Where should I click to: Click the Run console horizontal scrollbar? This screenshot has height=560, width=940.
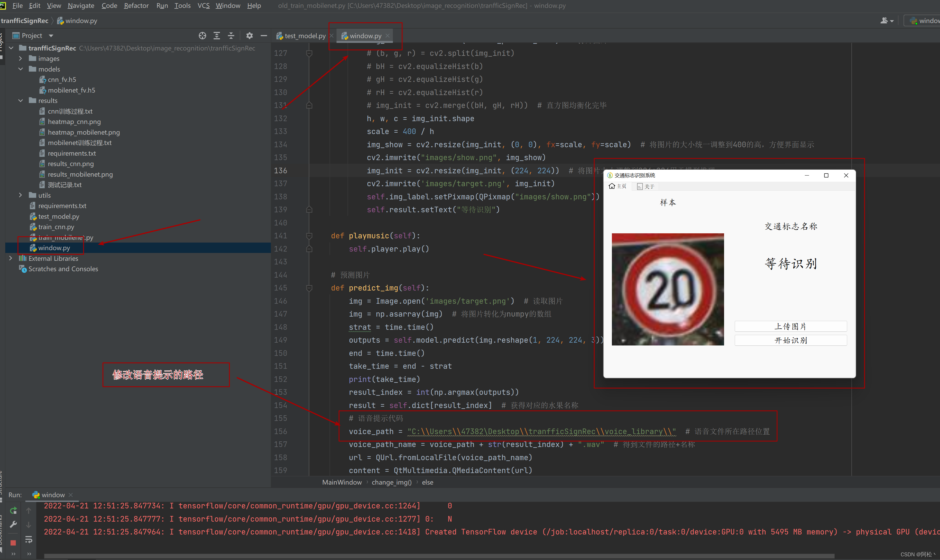click(438, 556)
